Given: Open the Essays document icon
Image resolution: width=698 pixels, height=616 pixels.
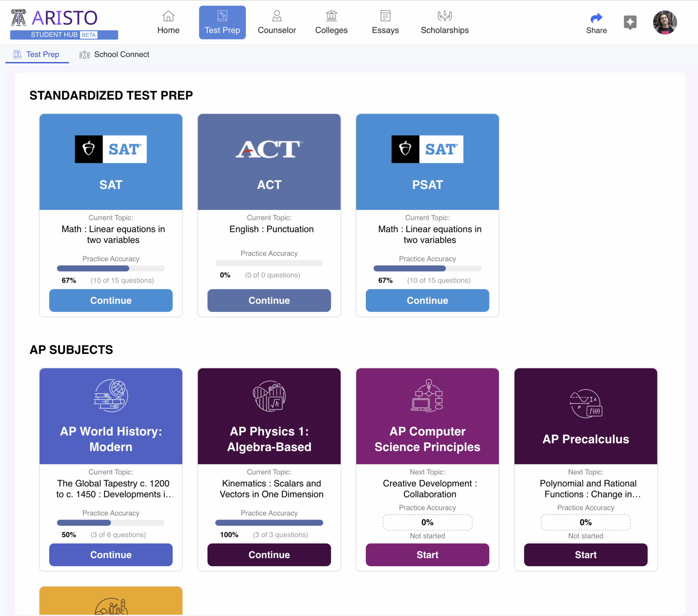Looking at the screenshot, I should tap(385, 16).
